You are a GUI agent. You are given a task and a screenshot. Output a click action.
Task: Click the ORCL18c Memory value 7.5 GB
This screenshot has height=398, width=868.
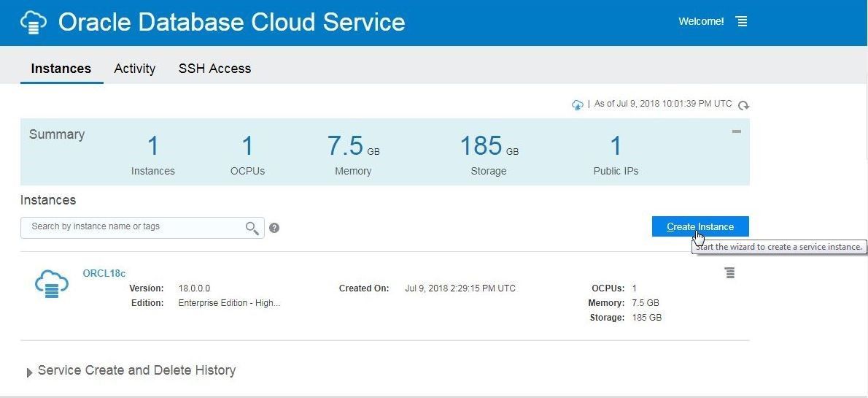(x=646, y=303)
